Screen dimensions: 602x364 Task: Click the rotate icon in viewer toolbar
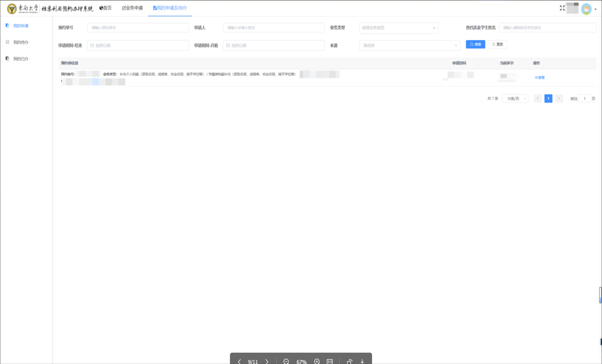click(349, 361)
